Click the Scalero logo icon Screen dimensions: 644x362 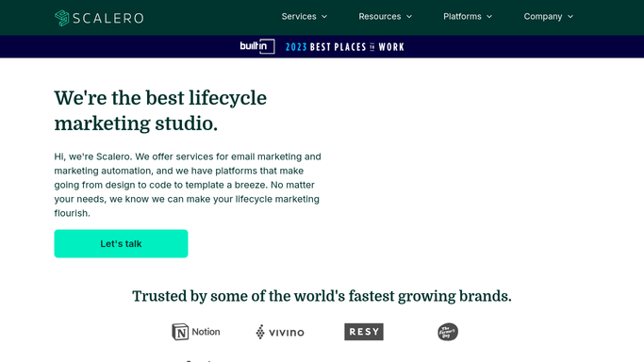62,18
